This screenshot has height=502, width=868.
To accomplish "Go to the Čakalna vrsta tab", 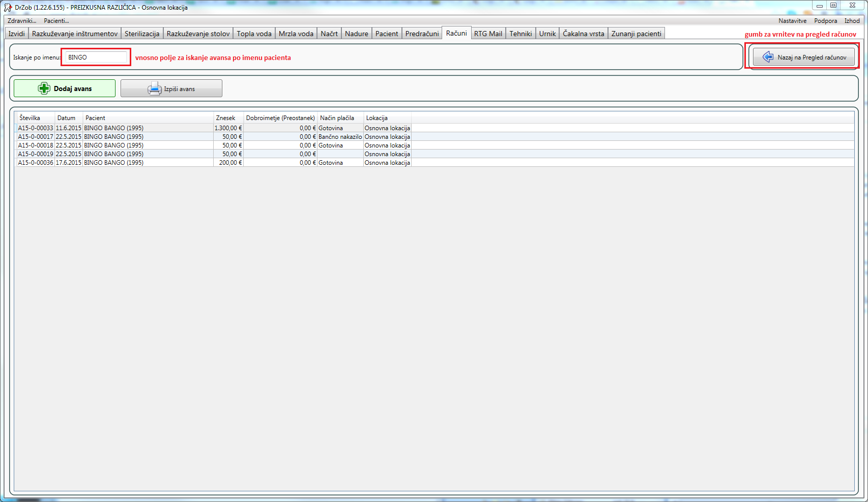I will click(x=583, y=34).
